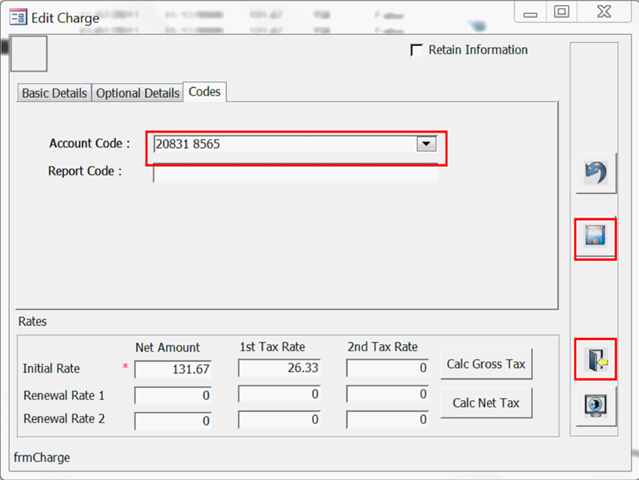Switch to the Basic Details tab
The width and height of the screenshot is (639, 480).
click(55, 93)
